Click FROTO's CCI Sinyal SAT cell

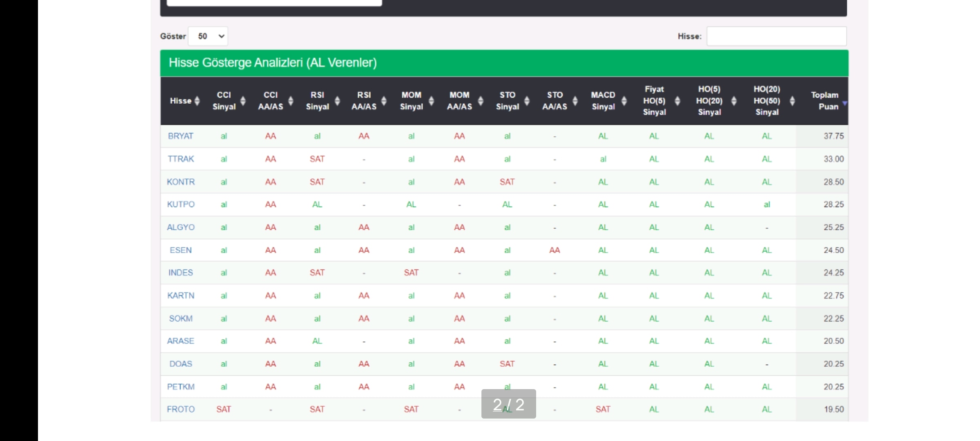coord(223,409)
